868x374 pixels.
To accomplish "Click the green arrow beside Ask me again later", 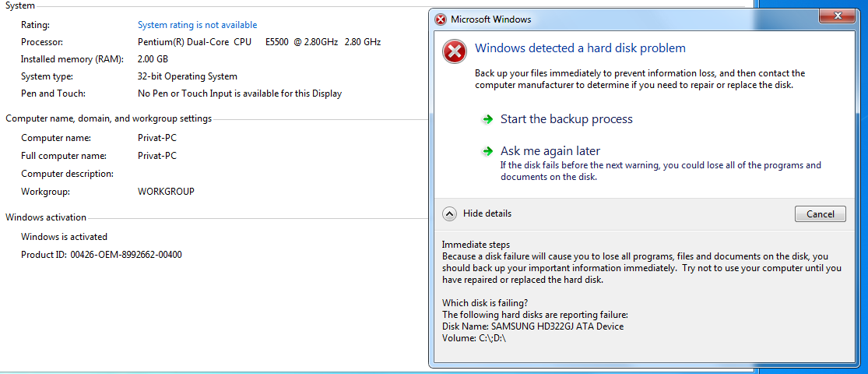I will click(x=487, y=151).
